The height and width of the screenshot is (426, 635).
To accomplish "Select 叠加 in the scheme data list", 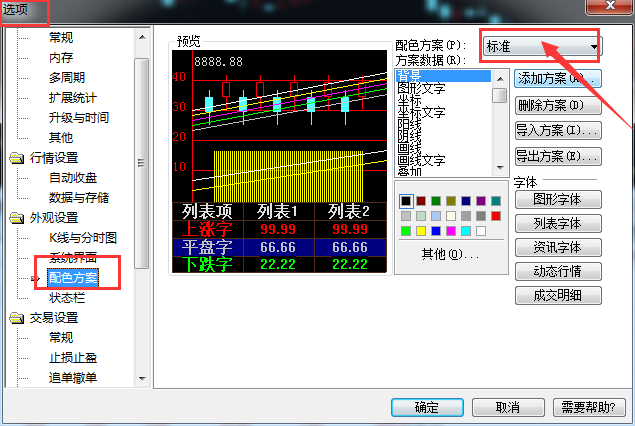I will (409, 172).
